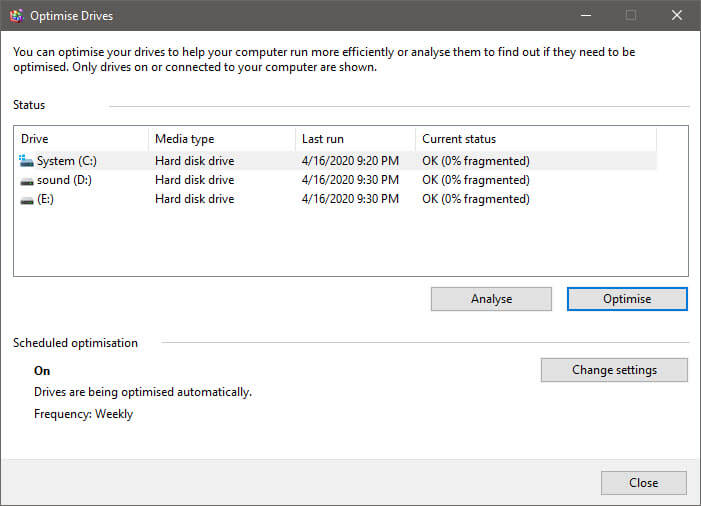The width and height of the screenshot is (701, 506).
Task: Select the sound (D:) drive row
Action: [x=337, y=180]
